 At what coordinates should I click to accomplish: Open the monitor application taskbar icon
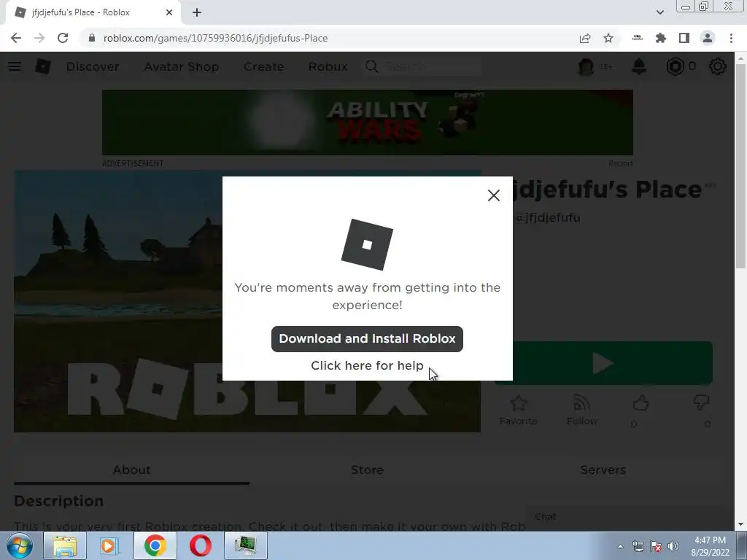[246, 545]
